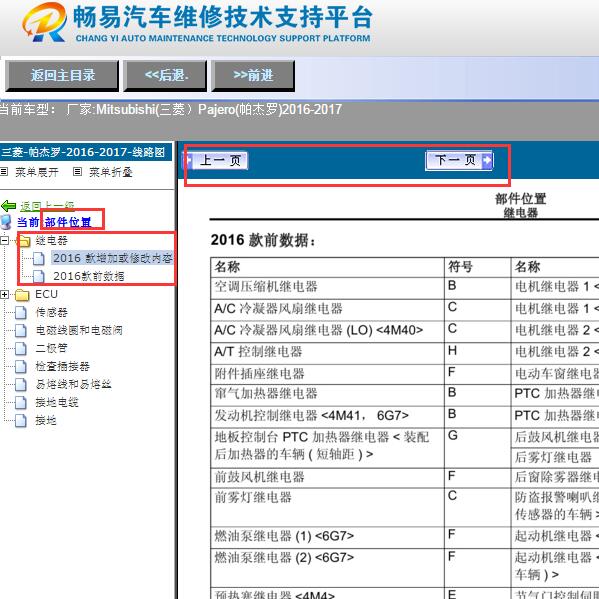The height and width of the screenshot is (599, 599).
Task: Click document icon beside 接地
Action: [x=21, y=421]
